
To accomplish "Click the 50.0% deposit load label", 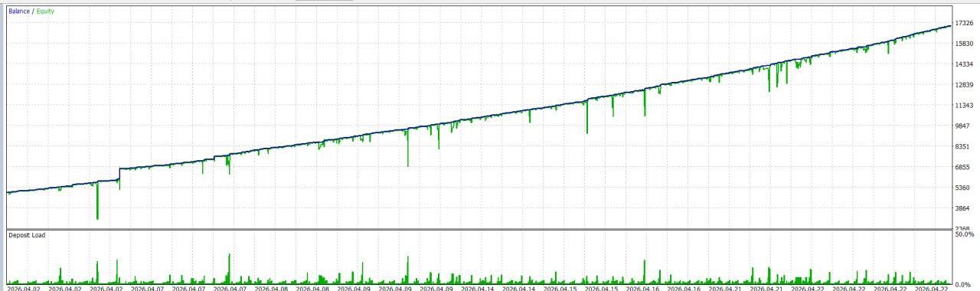I will [x=965, y=234].
